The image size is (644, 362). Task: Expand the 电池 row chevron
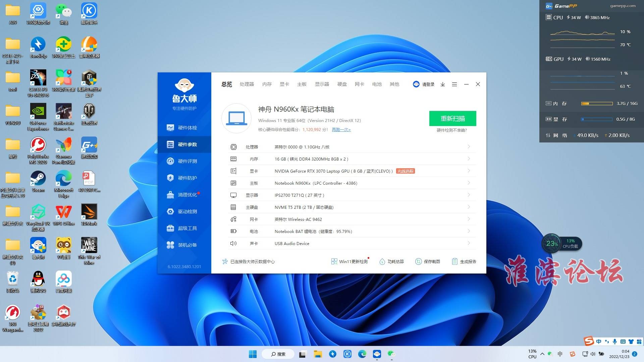[469, 231]
